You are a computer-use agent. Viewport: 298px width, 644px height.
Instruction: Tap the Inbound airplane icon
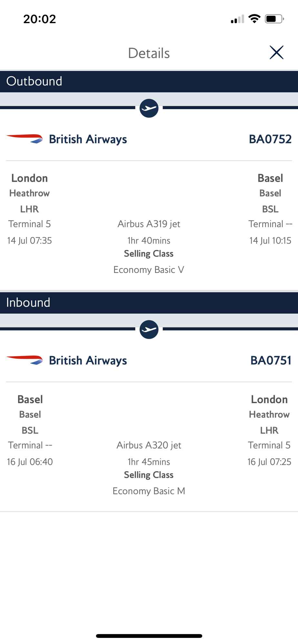(149, 329)
